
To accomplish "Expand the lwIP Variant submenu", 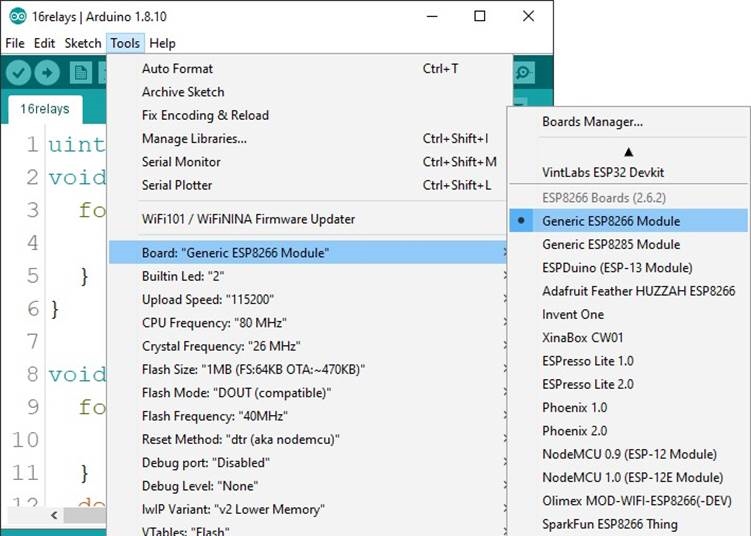I will pos(307,510).
